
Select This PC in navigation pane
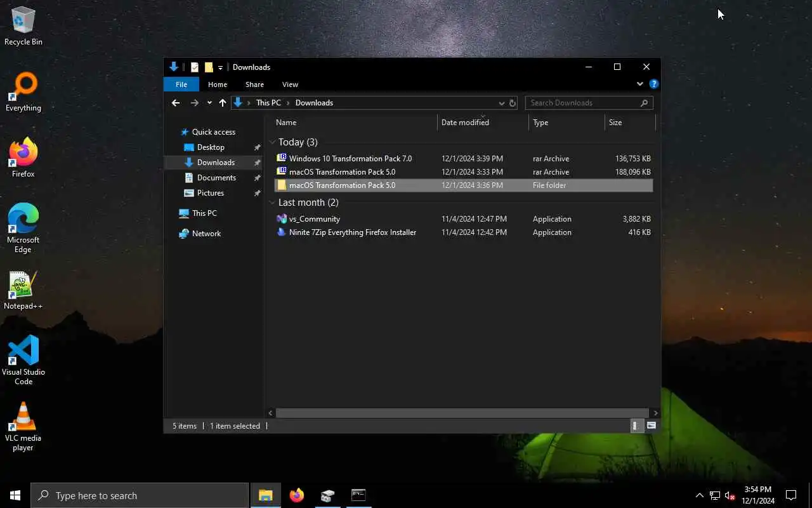point(204,213)
